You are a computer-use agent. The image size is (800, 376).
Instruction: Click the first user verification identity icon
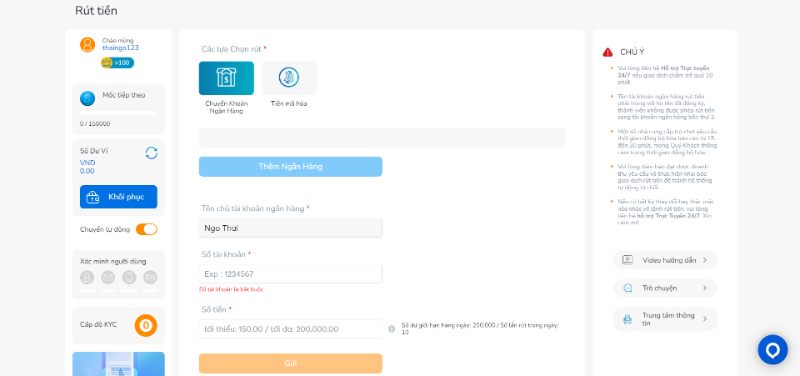click(87, 278)
